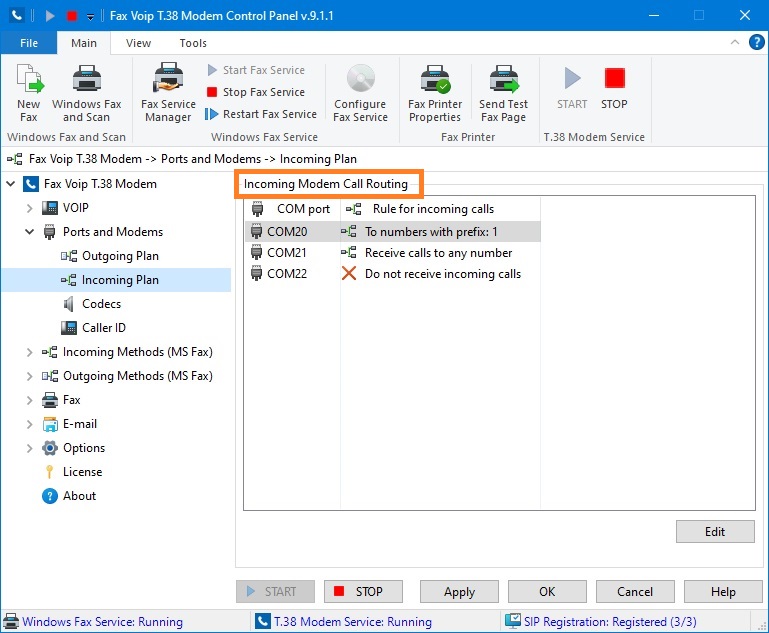Click the Edit button
769x633 pixels.
tap(715, 532)
